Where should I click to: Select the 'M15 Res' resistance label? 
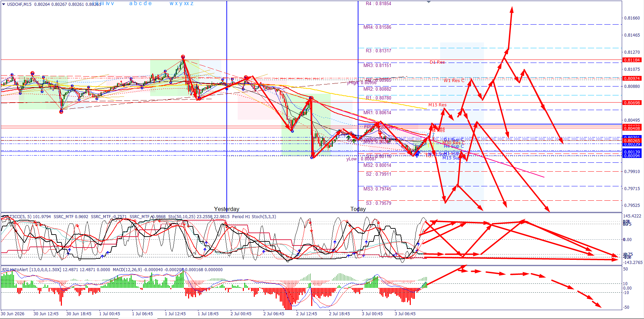tap(437, 105)
